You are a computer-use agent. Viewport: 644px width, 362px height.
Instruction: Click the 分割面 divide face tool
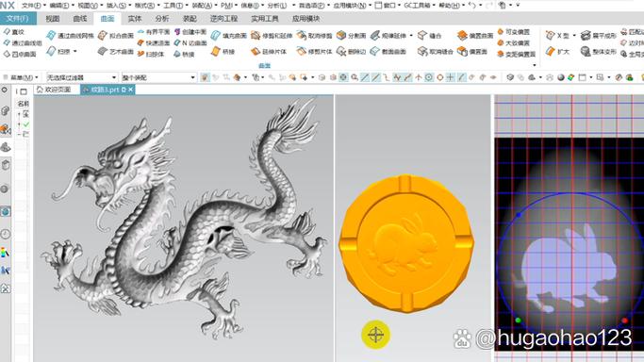click(x=351, y=36)
